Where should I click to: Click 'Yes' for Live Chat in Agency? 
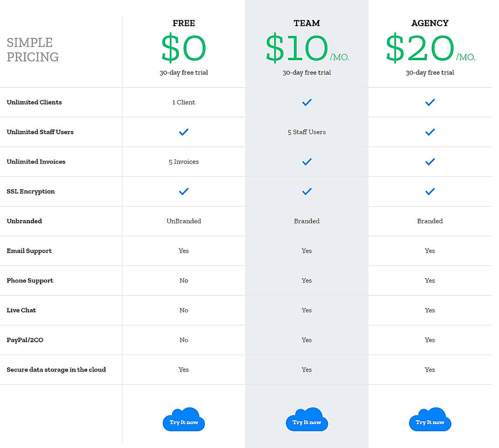coord(430,310)
